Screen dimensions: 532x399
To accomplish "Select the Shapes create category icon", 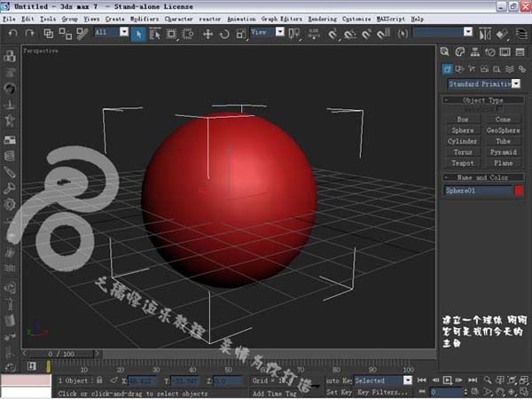I will (x=459, y=69).
